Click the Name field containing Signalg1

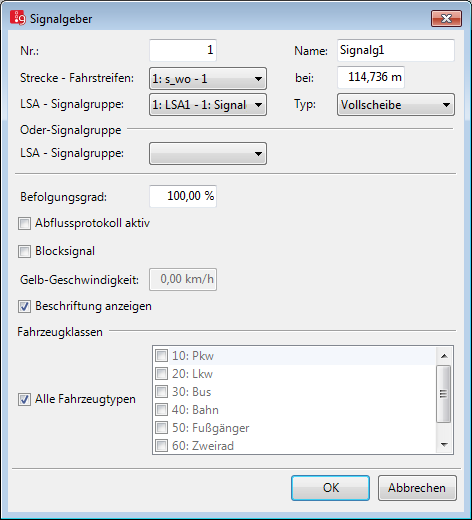[396, 50]
